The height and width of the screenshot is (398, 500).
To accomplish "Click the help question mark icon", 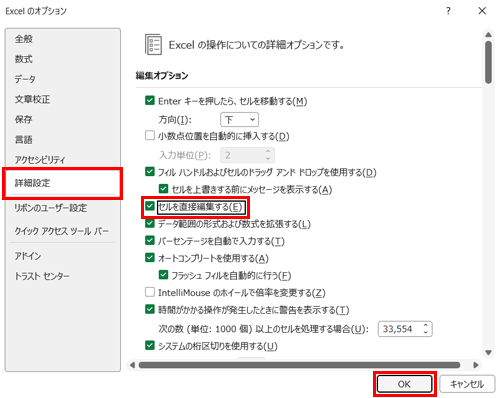I will click(449, 11).
